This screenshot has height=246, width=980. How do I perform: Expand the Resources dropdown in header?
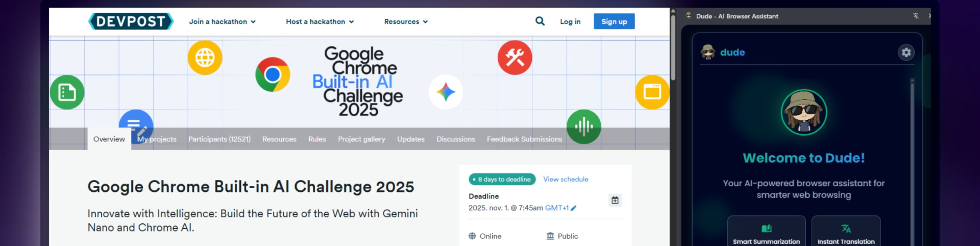point(406,22)
